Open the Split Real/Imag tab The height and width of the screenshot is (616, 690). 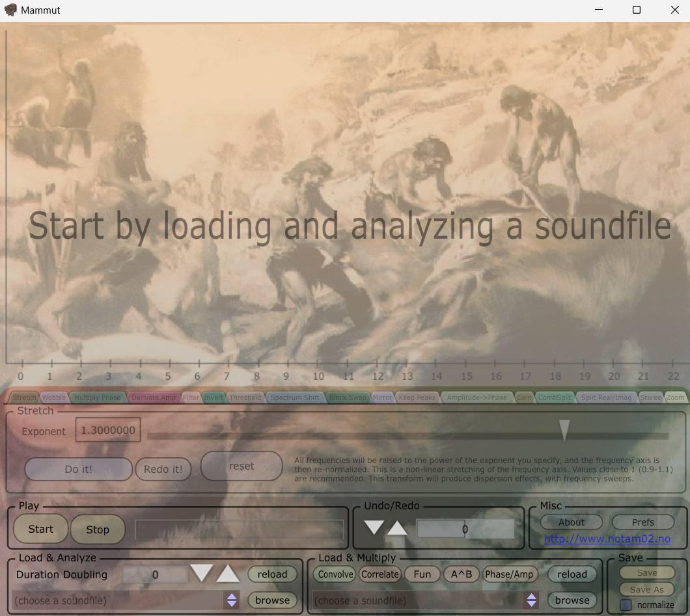tap(607, 397)
